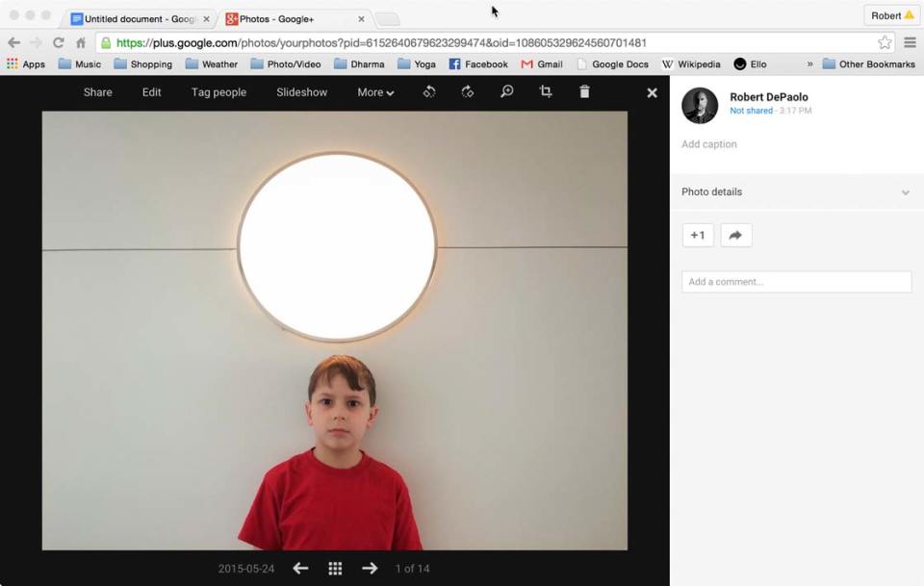Bookmark this page with the star
The width and height of the screenshot is (924, 586).
885,42
